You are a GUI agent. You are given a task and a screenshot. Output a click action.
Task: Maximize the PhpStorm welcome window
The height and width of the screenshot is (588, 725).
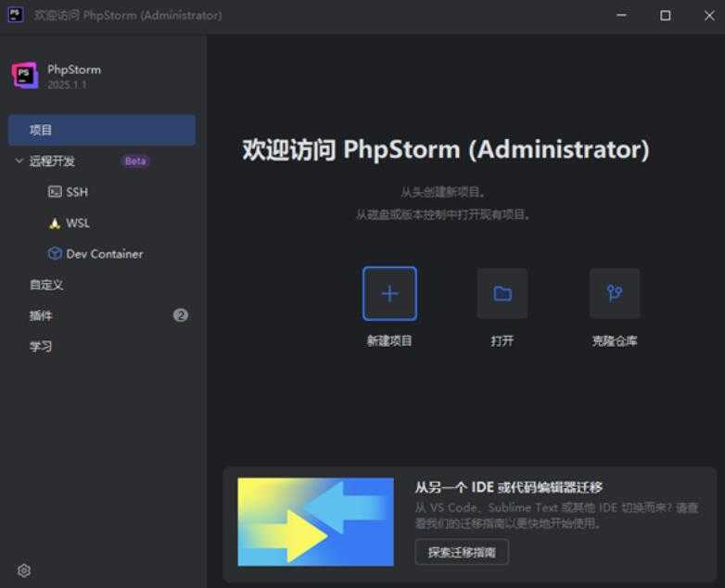(665, 16)
